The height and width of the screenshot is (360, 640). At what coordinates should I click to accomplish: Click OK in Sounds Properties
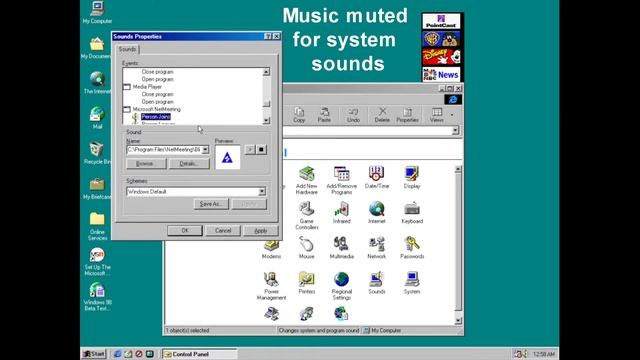(184, 231)
